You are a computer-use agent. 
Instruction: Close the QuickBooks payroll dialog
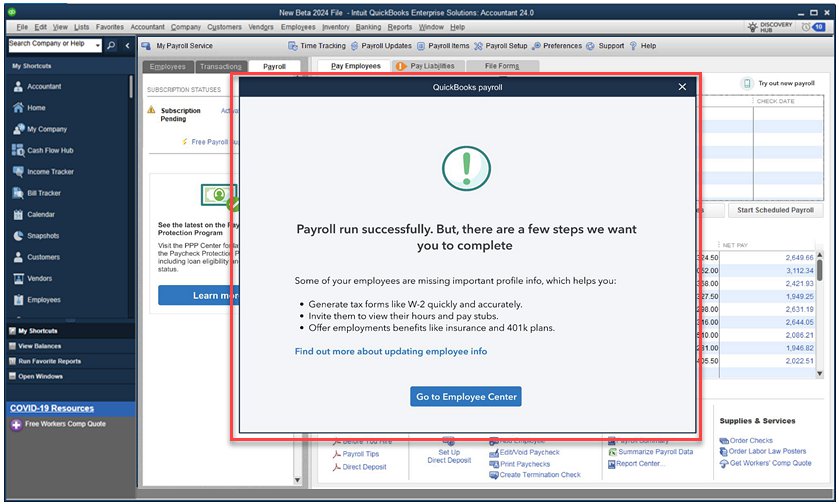[x=683, y=87]
